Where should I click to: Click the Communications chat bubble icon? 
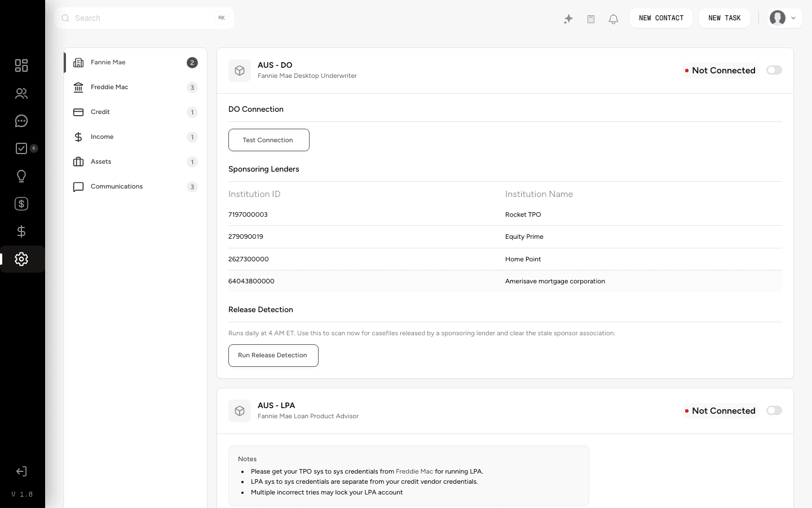point(78,187)
